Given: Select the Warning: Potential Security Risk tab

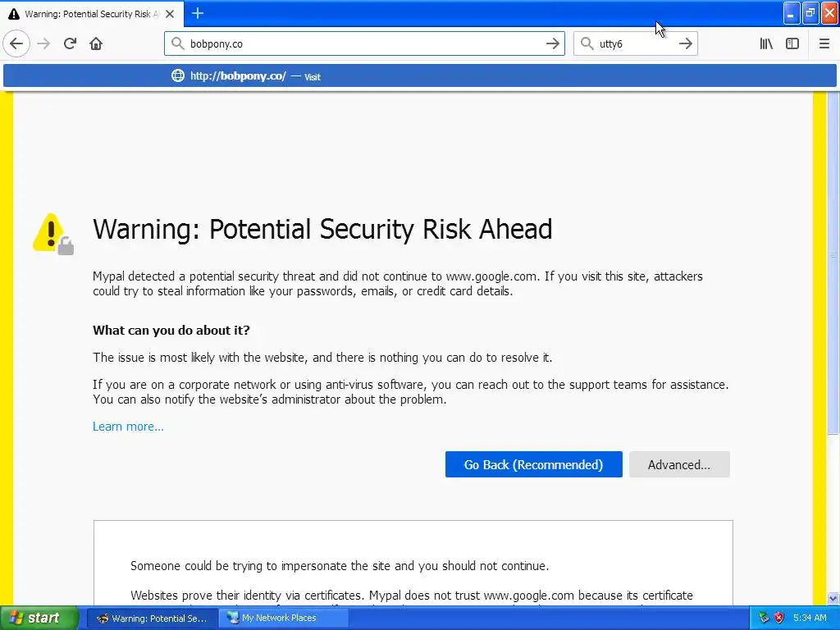Looking at the screenshot, I should (x=92, y=14).
